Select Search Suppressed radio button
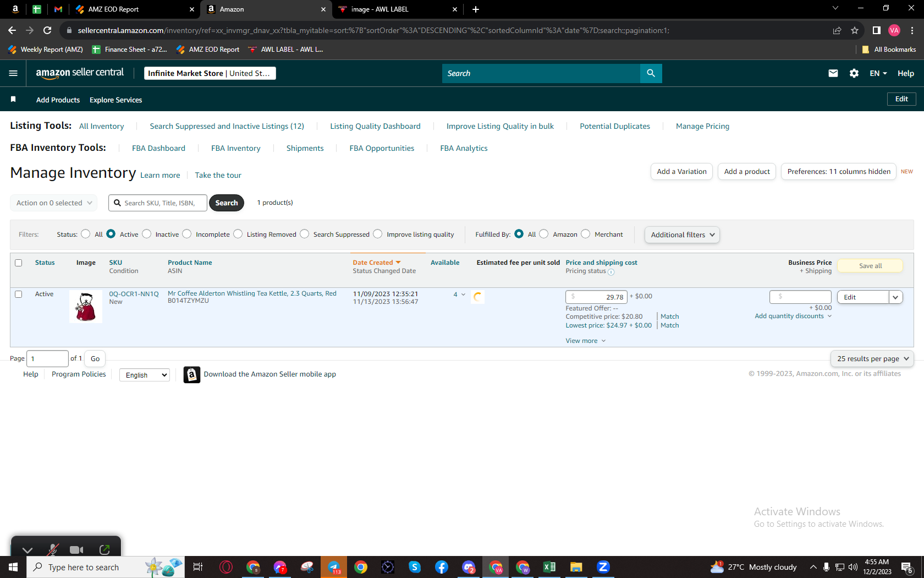Viewport: 924px width, 578px height. [x=305, y=234]
